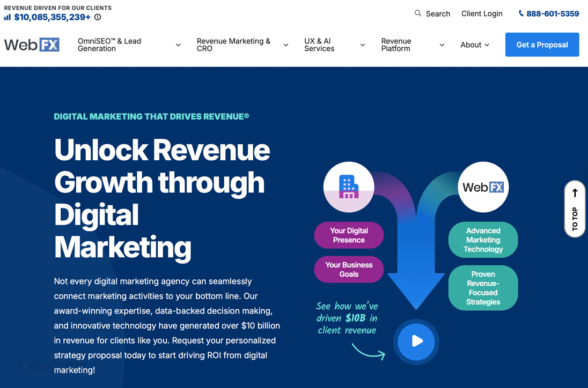Click the Digital Marketing That Drives Revenue tagline
588x388 pixels.
coord(151,116)
